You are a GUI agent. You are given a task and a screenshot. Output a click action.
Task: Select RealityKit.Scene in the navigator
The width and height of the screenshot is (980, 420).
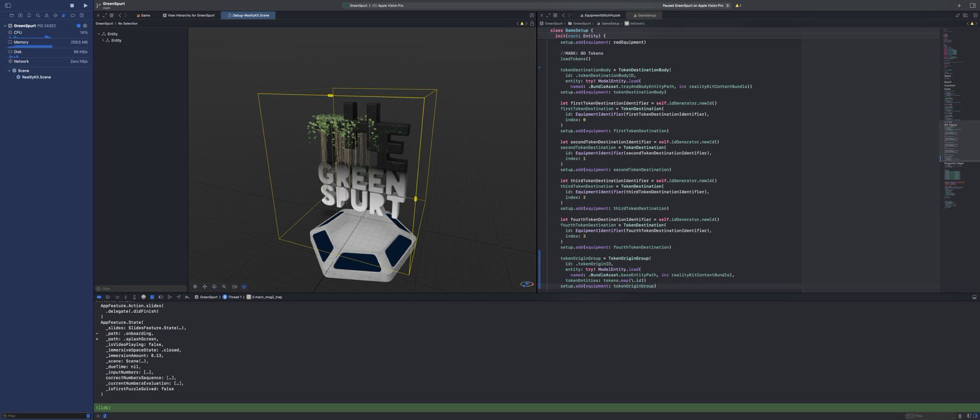coord(36,77)
